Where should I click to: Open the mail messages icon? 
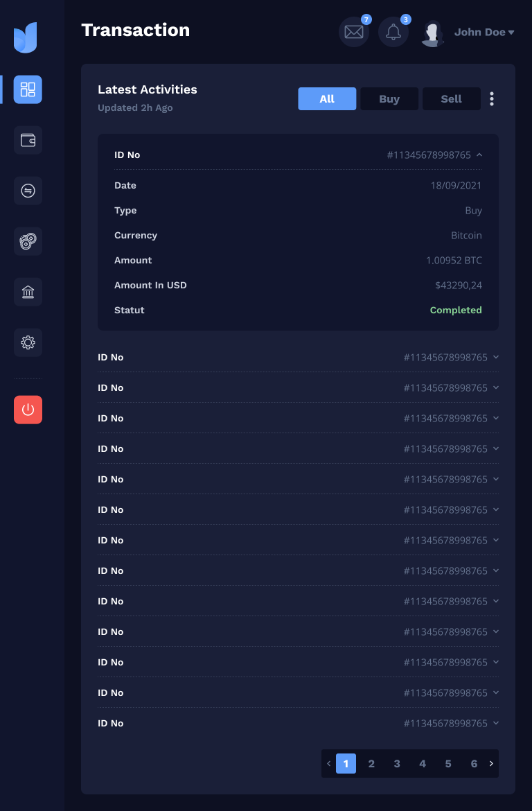pyautogui.click(x=354, y=32)
